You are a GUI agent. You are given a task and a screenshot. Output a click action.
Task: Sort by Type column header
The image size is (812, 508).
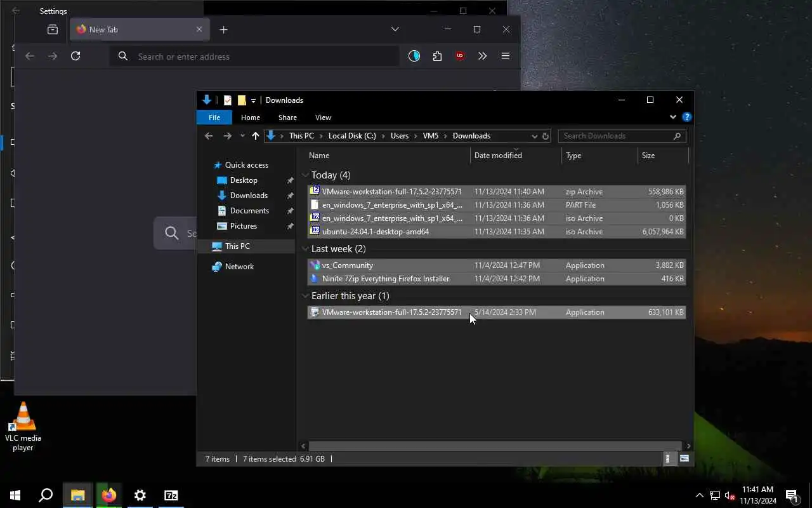click(x=599, y=156)
